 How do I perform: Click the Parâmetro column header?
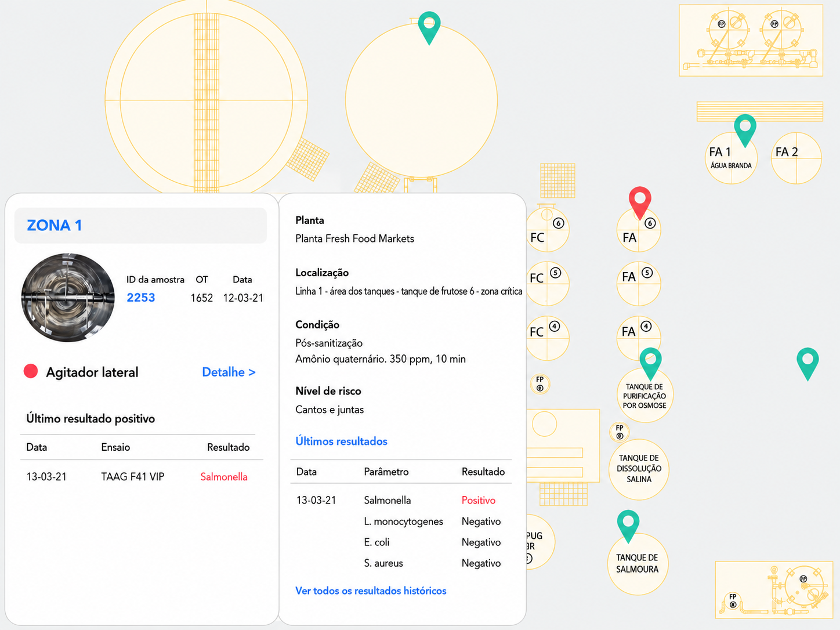pyautogui.click(x=386, y=472)
